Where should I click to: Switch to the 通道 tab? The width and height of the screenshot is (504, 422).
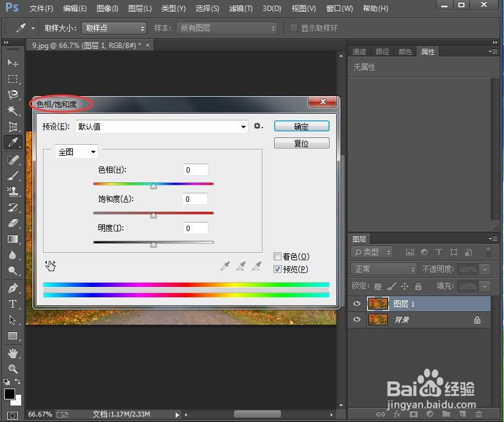[359, 52]
